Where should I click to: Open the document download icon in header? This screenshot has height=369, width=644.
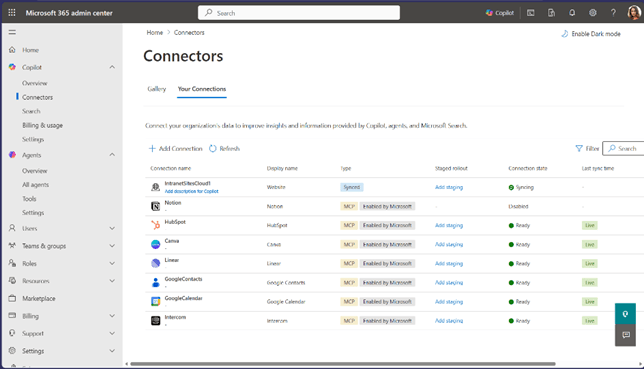(x=551, y=13)
